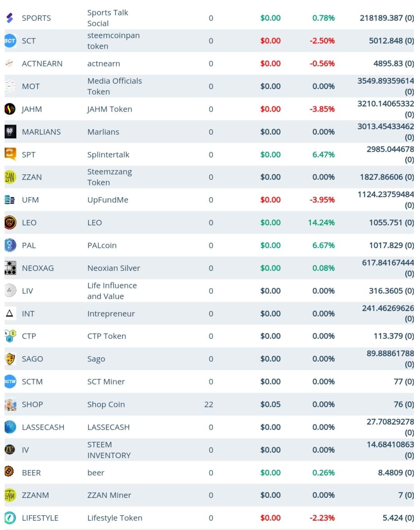Click the ZZAN symbol text

32,177
